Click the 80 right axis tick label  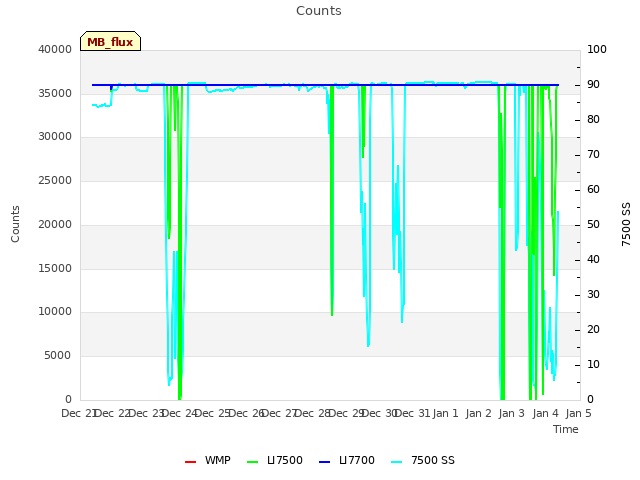click(593, 120)
